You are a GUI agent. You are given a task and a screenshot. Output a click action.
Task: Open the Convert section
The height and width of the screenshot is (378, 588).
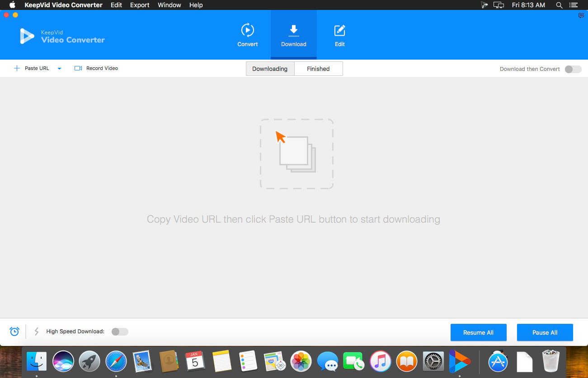248,35
